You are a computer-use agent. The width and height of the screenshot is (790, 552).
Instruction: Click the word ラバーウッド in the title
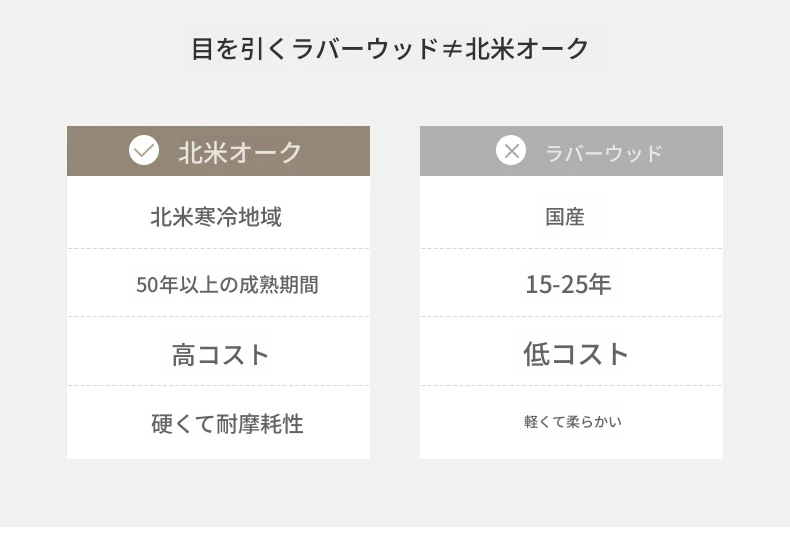pyautogui.click(x=365, y=49)
